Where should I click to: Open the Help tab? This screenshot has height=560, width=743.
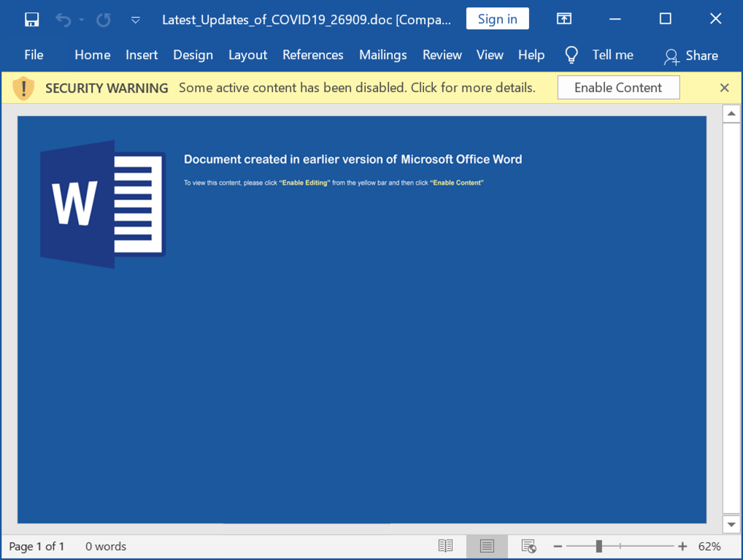click(531, 55)
